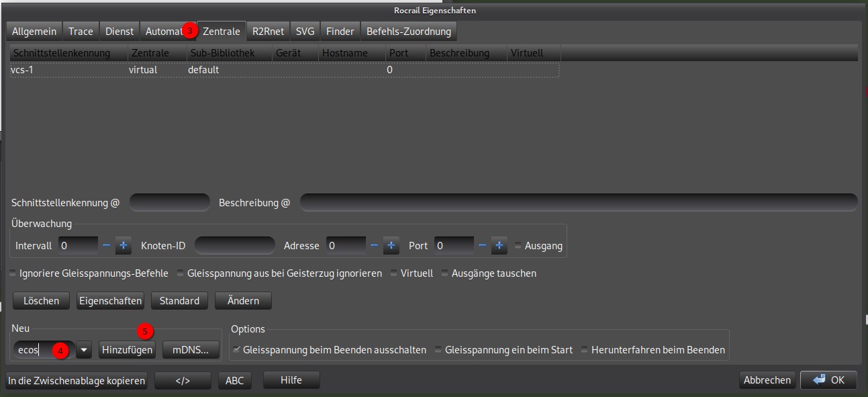Enable Herunterfahren beim Beenden option

585,350
